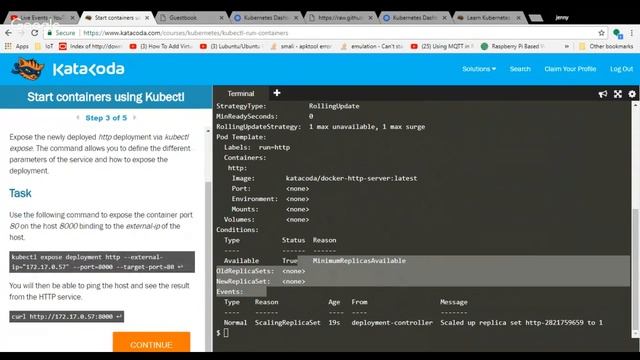This screenshot has height=360, width=640.
Task: Show hidden bookmarks with chevron
Action: 567,46
